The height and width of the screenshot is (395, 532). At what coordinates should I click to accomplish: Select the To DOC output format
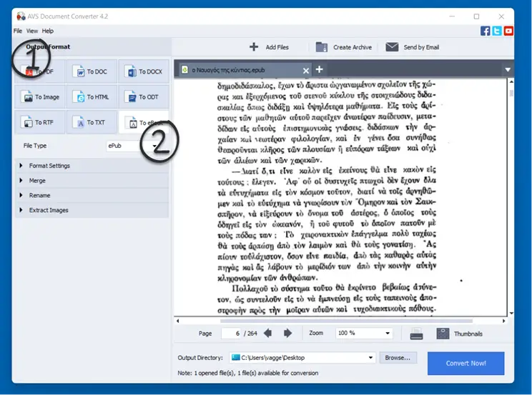click(92, 71)
